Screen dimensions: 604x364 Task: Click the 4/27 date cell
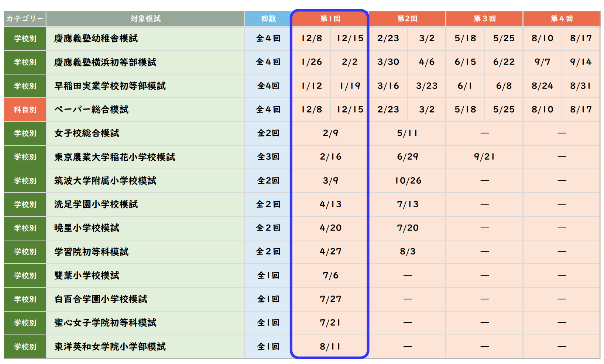point(330,252)
